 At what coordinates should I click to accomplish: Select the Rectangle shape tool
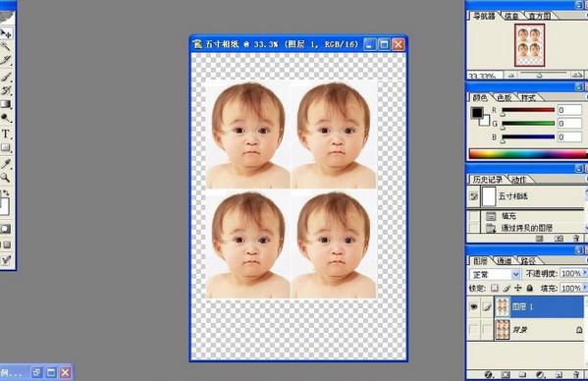click(x=5, y=147)
